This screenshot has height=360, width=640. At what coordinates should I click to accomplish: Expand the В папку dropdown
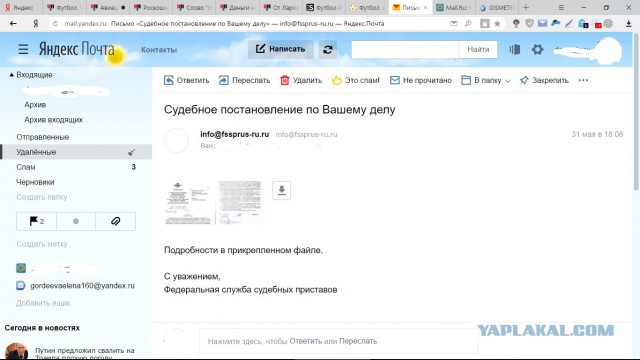pos(486,80)
